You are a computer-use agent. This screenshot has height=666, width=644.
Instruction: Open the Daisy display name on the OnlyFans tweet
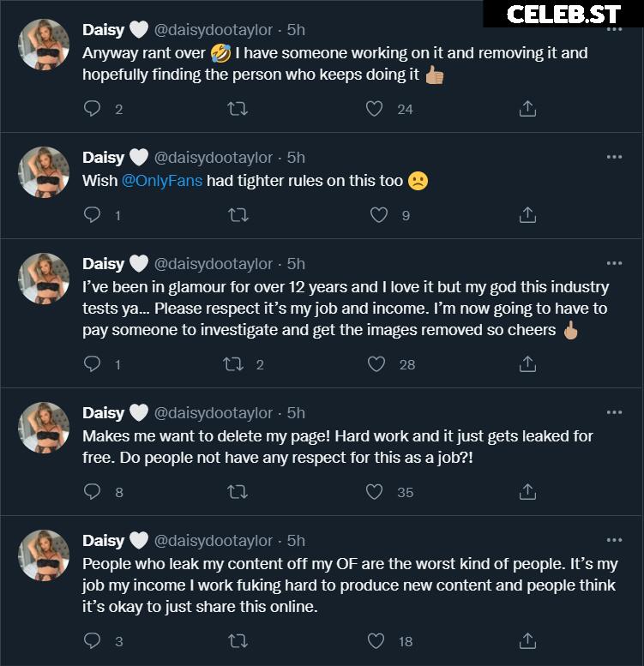tap(103, 157)
